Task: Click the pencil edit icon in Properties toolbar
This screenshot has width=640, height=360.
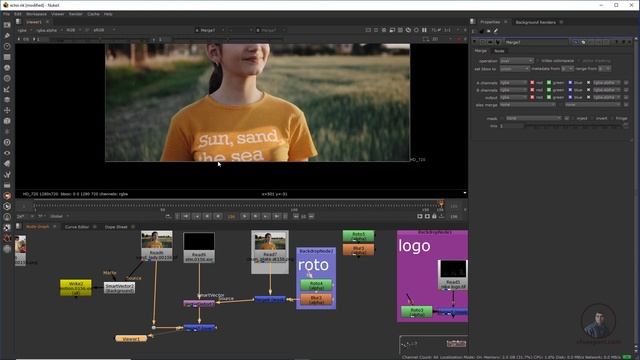Action: (496, 31)
